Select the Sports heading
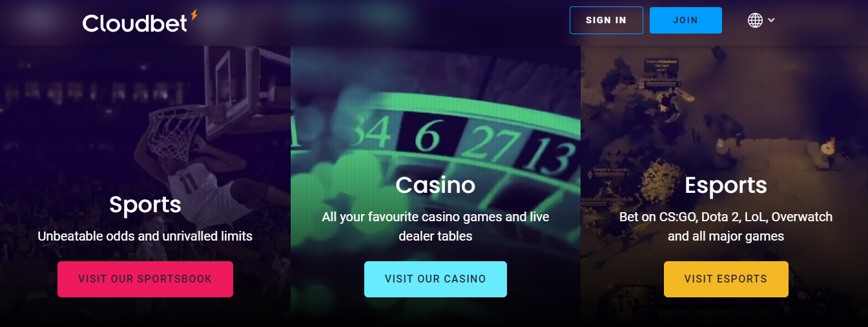 pyautogui.click(x=145, y=204)
